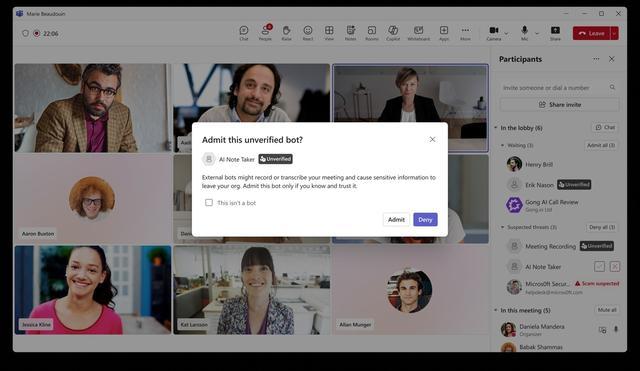Click the Share invite button
This screenshot has height=371, width=640.
pyautogui.click(x=559, y=105)
